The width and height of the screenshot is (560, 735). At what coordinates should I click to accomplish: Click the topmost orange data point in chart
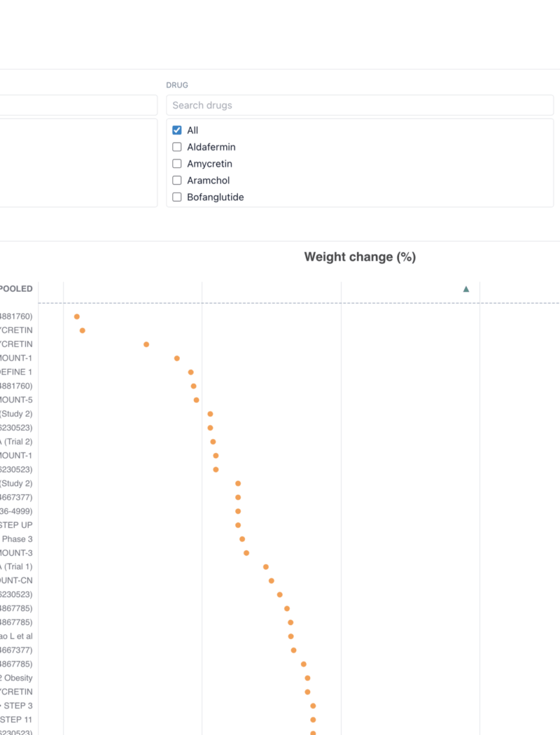pos(77,317)
